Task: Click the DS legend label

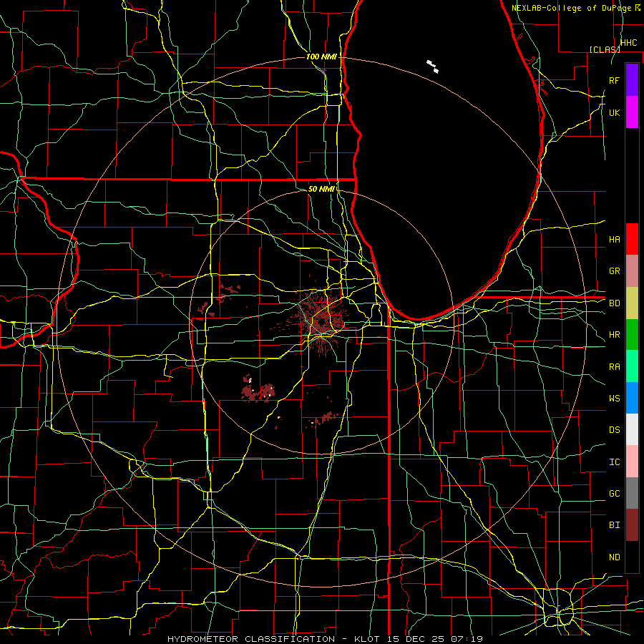Action: pyautogui.click(x=614, y=430)
